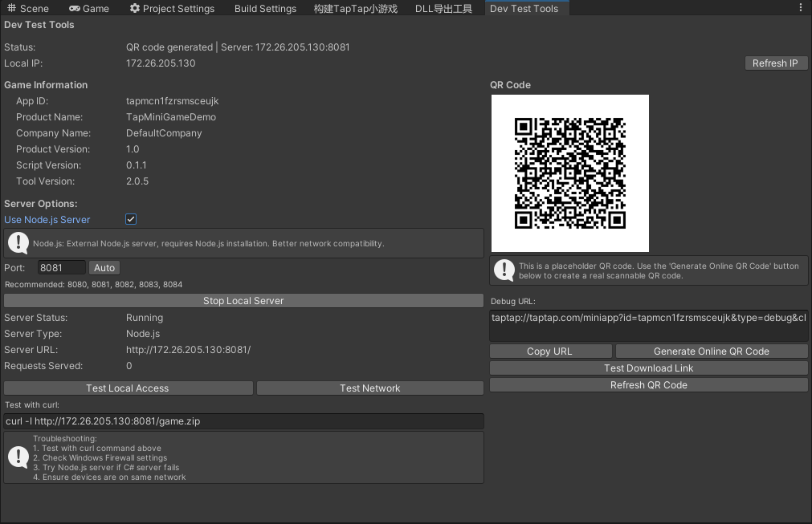Click the Server Status value Running

(x=145, y=318)
